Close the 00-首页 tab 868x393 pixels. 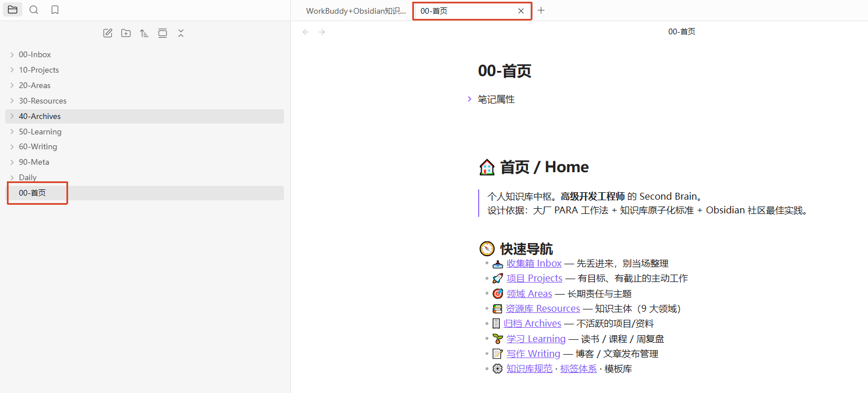(521, 11)
